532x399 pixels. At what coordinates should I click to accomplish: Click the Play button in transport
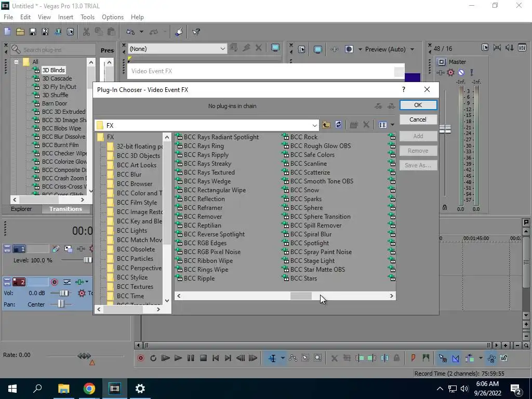(x=178, y=358)
